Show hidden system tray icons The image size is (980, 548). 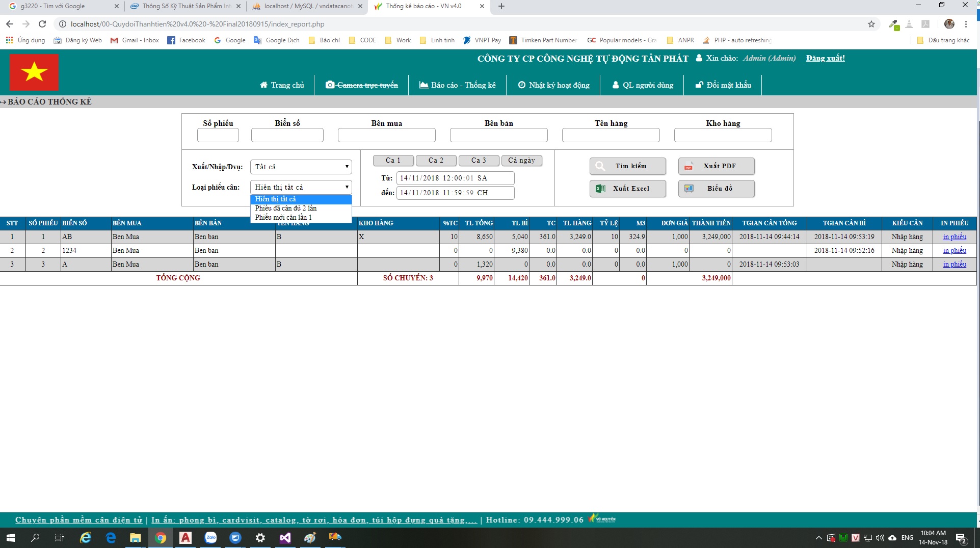pos(818,538)
